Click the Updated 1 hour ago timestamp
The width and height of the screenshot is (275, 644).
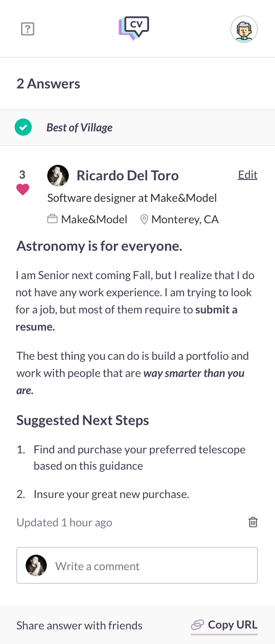(x=64, y=522)
